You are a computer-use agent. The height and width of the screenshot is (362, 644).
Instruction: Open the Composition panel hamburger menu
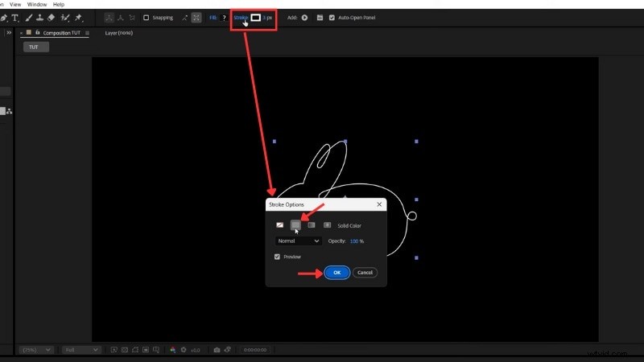pyautogui.click(x=87, y=33)
